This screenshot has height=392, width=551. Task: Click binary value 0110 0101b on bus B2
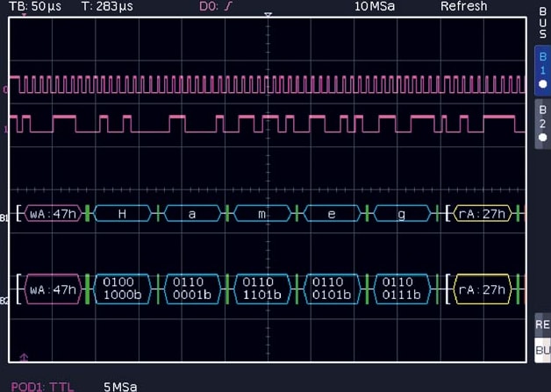tap(332, 289)
